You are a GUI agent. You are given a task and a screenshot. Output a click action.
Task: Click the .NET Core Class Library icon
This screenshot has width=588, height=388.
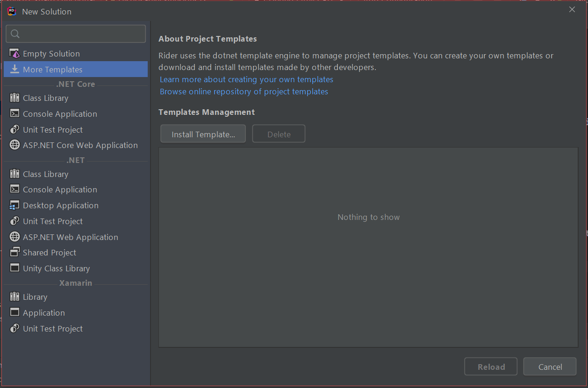[x=14, y=98]
